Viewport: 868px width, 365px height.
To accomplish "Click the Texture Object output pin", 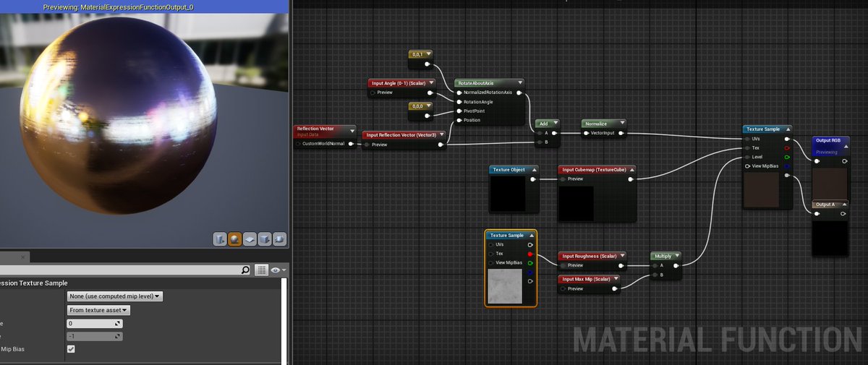I will click(x=533, y=179).
